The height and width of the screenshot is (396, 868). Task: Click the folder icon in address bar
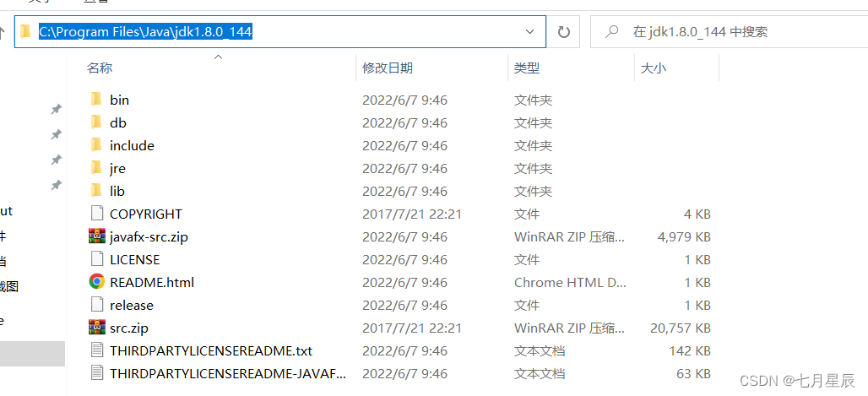tap(25, 31)
